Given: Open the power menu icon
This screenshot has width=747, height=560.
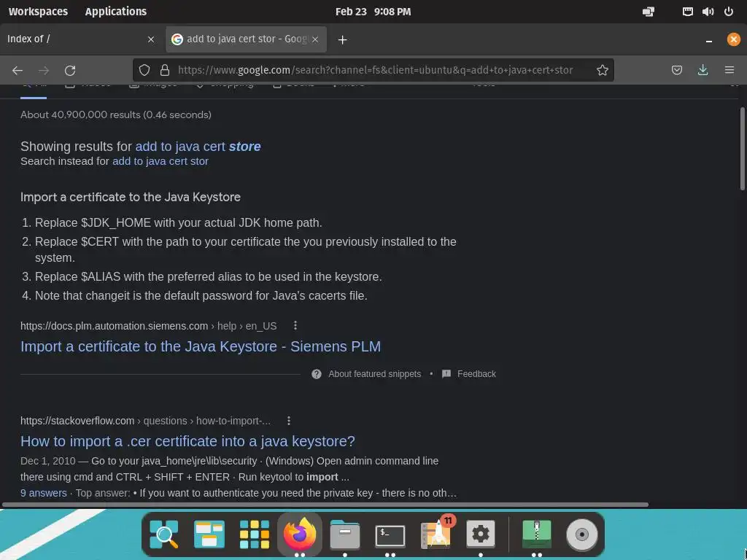Looking at the screenshot, I should coord(729,12).
